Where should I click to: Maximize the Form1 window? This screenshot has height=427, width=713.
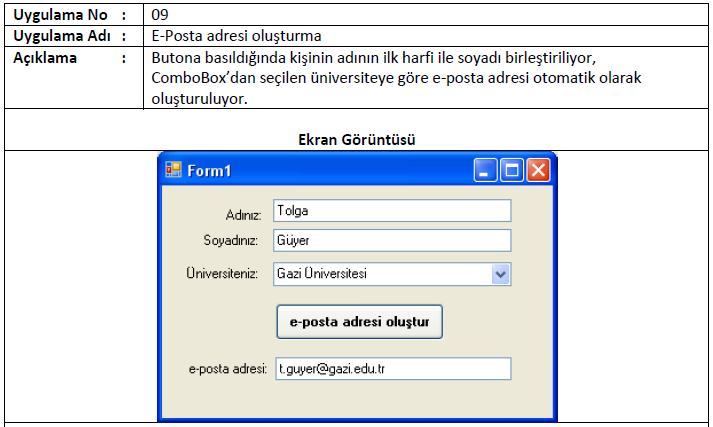tap(512, 171)
